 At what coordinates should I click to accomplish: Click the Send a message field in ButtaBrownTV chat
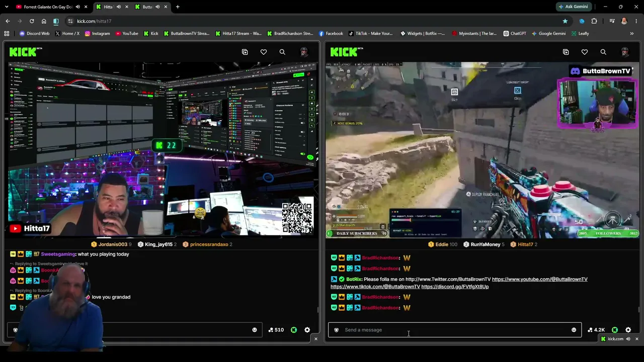click(x=455, y=330)
